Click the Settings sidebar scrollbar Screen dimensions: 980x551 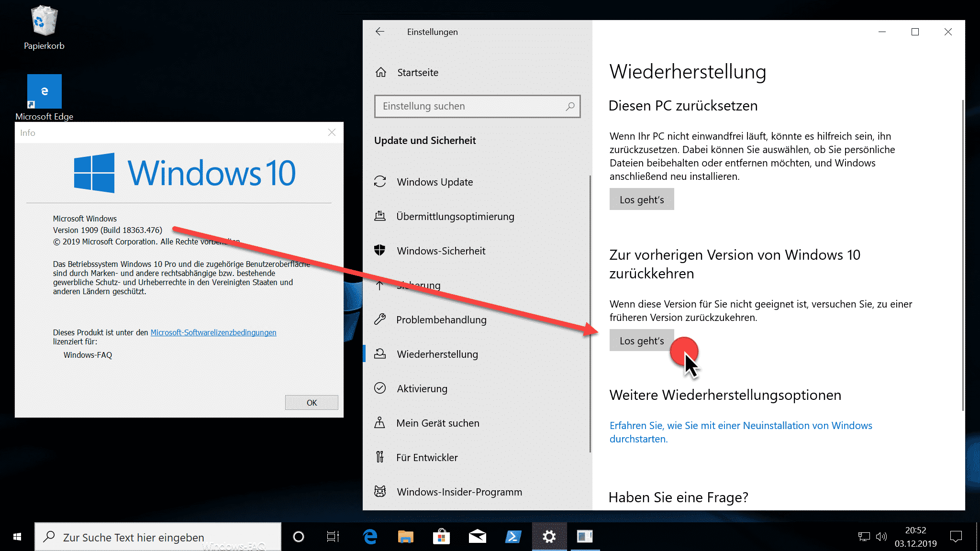[590, 313]
